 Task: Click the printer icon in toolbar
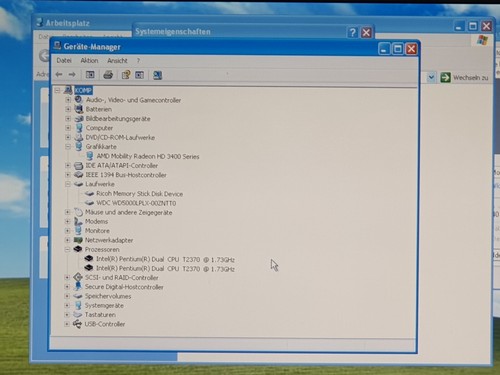[108, 75]
